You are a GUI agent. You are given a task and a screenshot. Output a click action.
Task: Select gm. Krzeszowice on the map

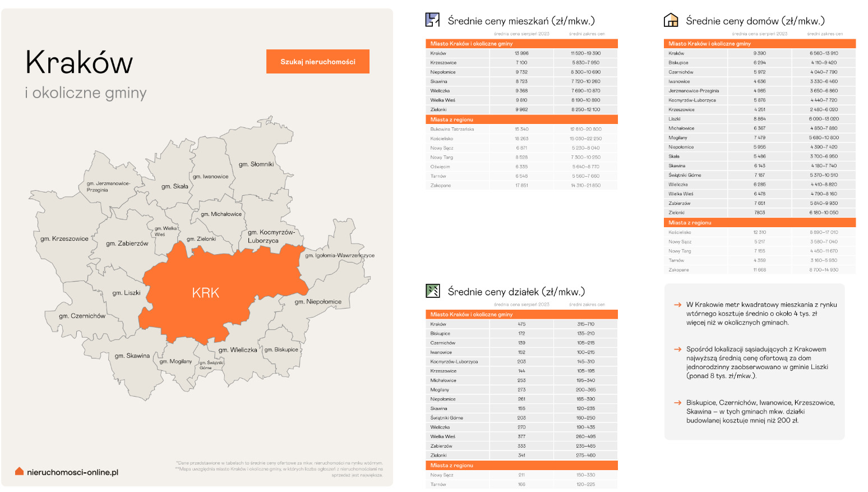pyautogui.click(x=64, y=238)
